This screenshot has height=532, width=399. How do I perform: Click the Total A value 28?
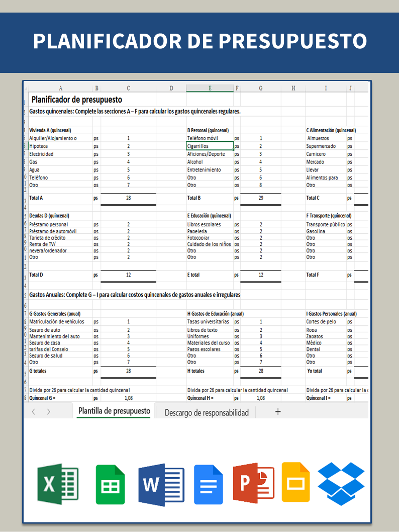(x=128, y=198)
